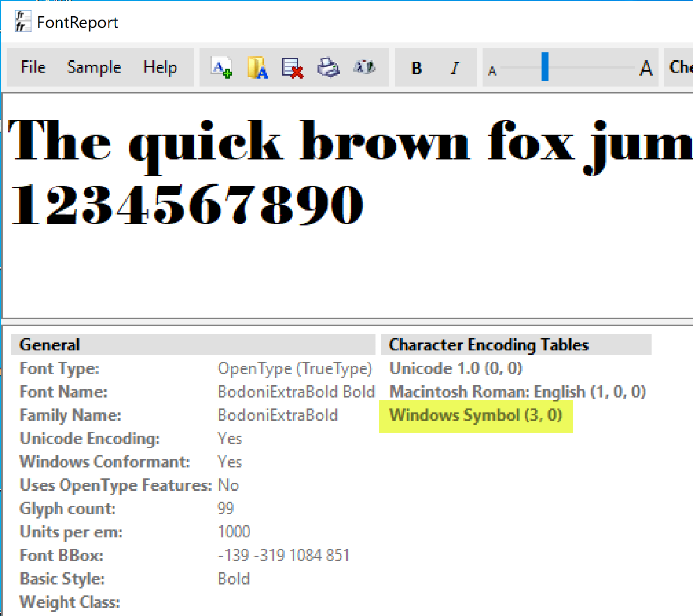Click the Print toolbar icon
This screenshot has height=616, width=693.
coord(328,67)
